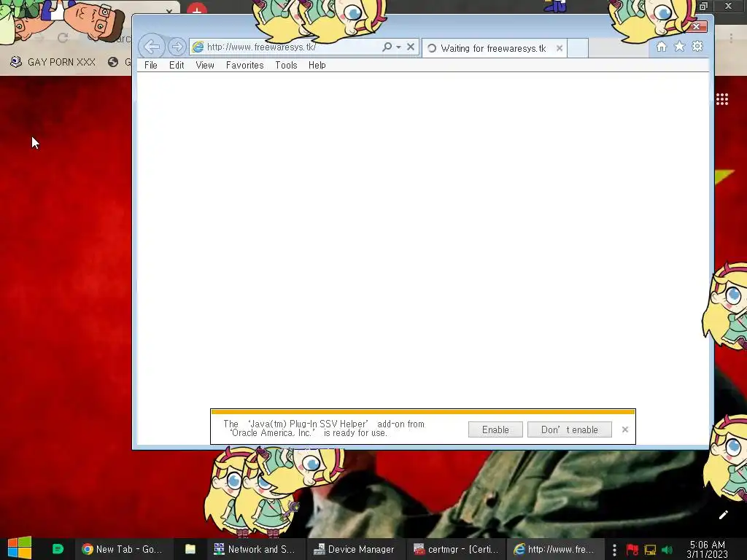
Task: Open the Favorites menu
Action: (x=244, y=65)
